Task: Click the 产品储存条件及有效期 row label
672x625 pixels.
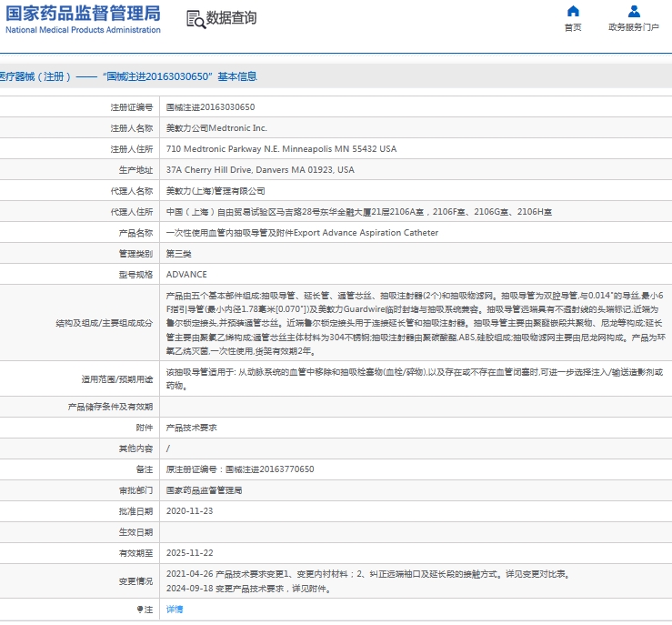Action: [110, 407]
